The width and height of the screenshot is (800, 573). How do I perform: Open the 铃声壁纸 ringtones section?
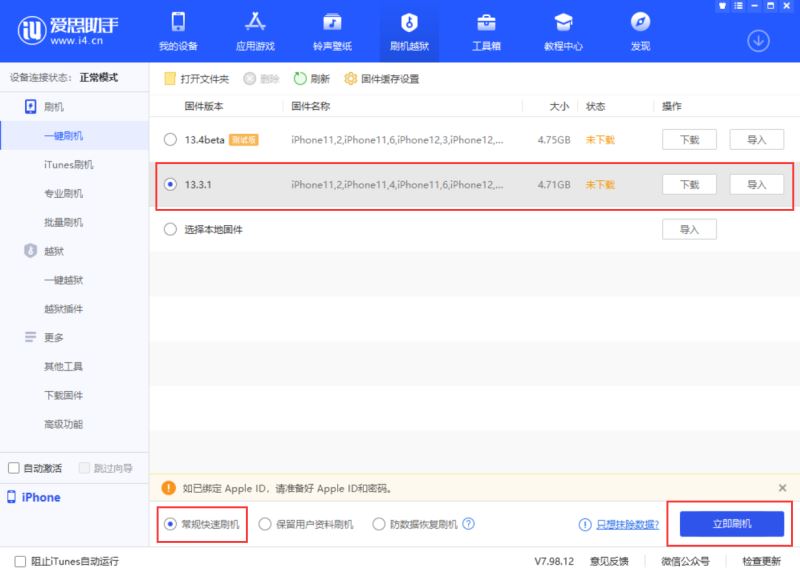tap(332, 32)
